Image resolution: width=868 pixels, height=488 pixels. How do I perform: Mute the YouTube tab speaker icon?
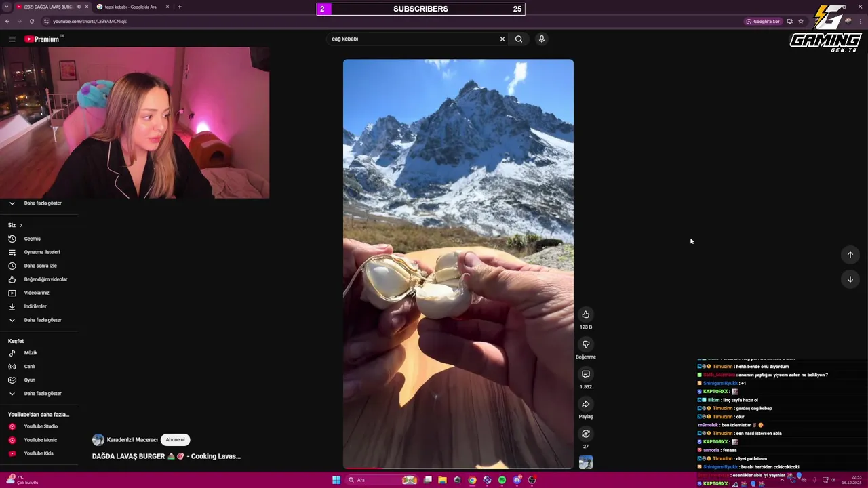pos(79,7)
